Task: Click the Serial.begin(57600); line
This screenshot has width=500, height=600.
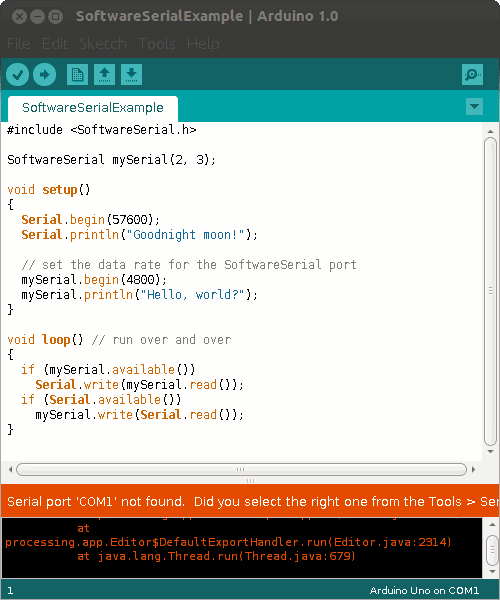Action: (90, 220)
